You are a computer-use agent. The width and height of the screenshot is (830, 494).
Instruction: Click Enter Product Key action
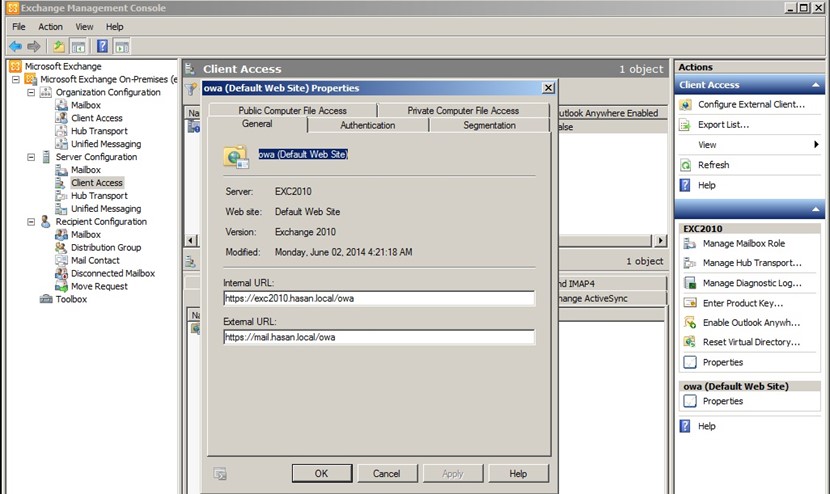(742, 303)
